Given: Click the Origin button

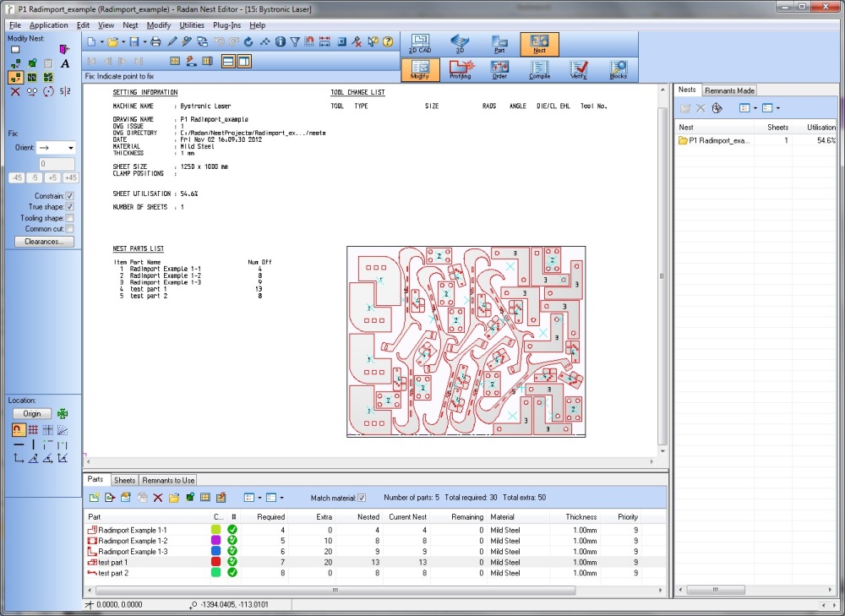Looking at the screenshot, I should [32, 414].
